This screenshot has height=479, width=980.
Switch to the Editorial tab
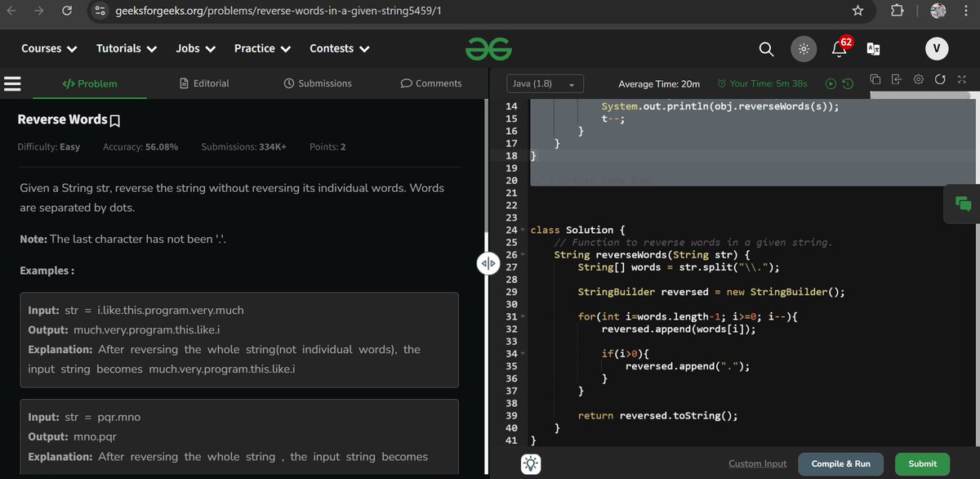click(205, 83)
